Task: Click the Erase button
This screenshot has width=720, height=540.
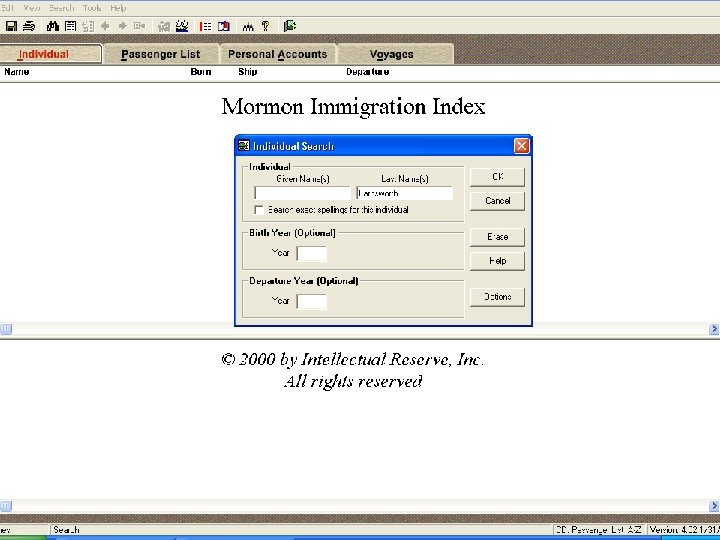Action: 497,237
